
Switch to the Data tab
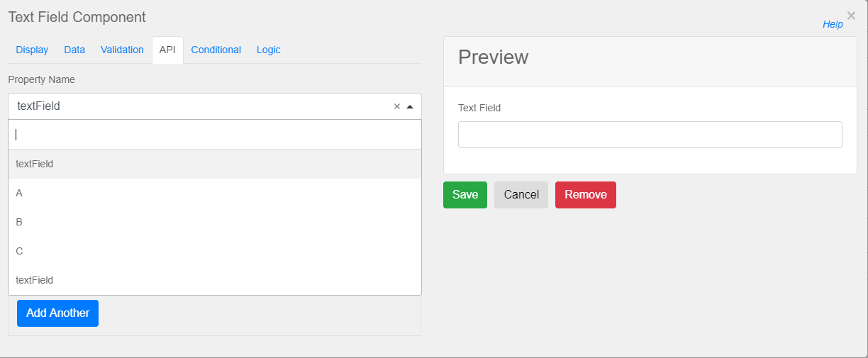[x=74, y=50]
